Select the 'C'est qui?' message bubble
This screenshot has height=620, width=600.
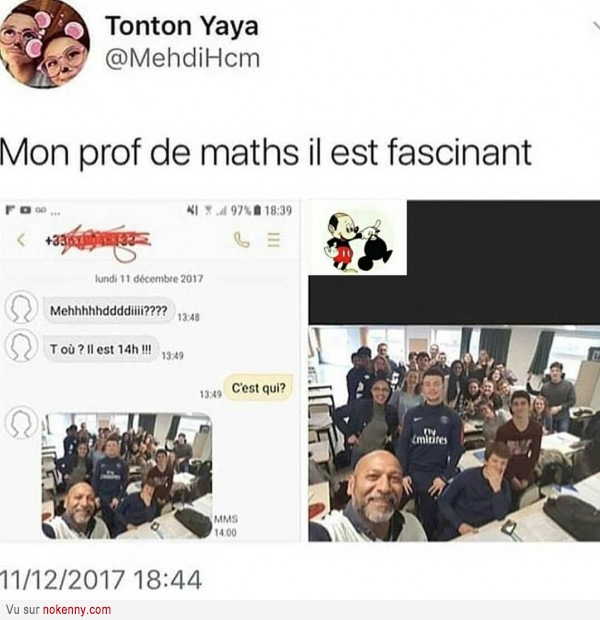coord(258,388)
